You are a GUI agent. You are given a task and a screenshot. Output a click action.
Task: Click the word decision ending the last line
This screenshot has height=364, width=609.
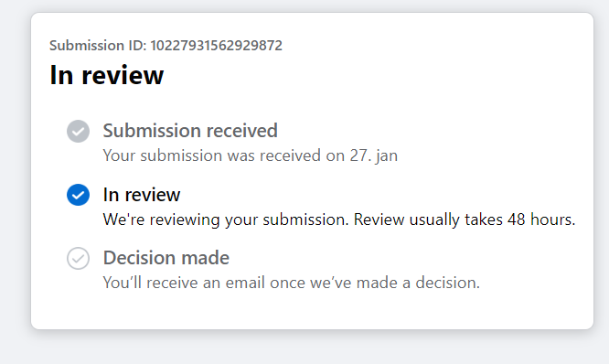click(x=447, y=283)
